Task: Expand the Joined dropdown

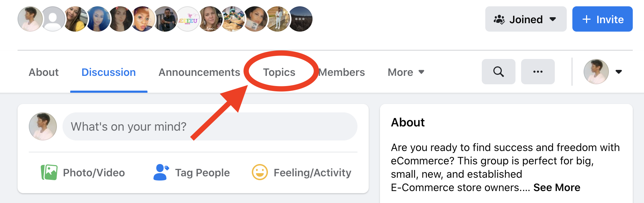Action: pyautogui.click(x=526, y=19)
